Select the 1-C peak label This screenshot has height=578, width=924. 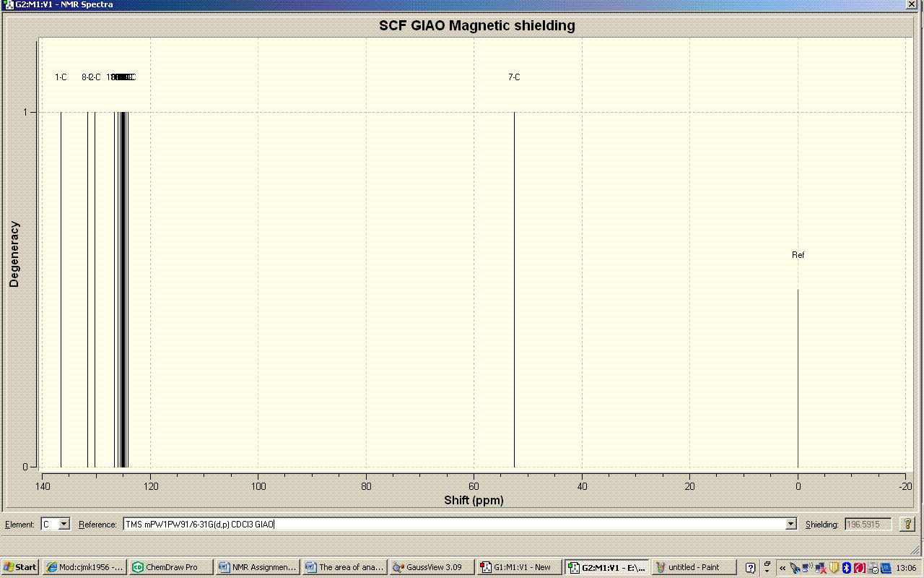click(61, 77)
